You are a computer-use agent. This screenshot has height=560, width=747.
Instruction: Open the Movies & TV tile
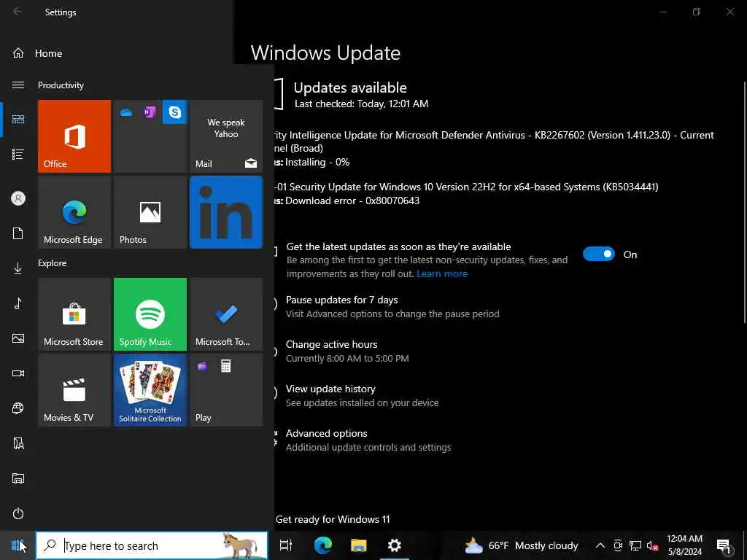pos(74,390)
